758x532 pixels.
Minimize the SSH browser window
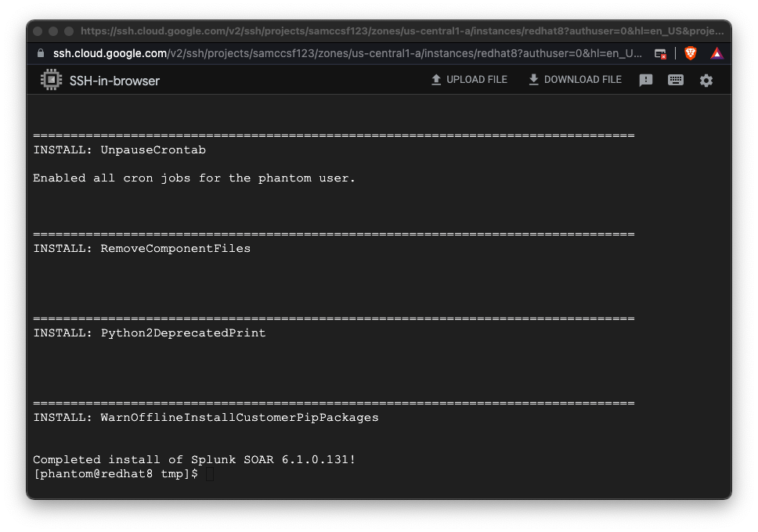tap(52, 31)
